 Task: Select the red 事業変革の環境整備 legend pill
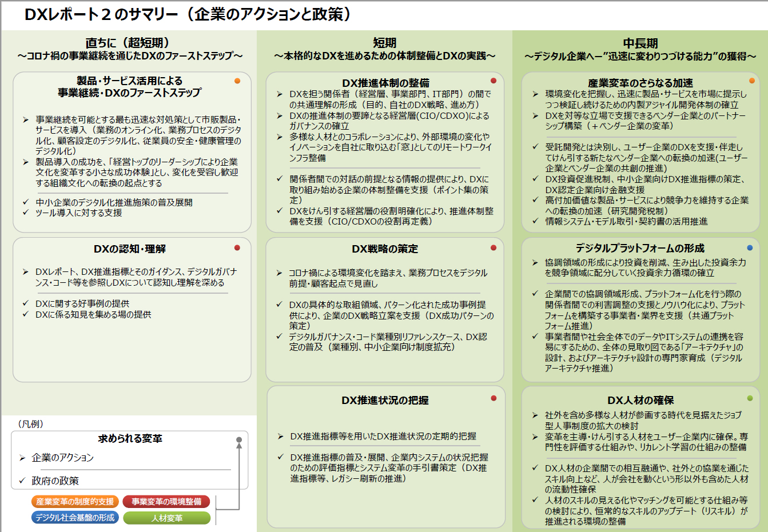coord(166,502)
